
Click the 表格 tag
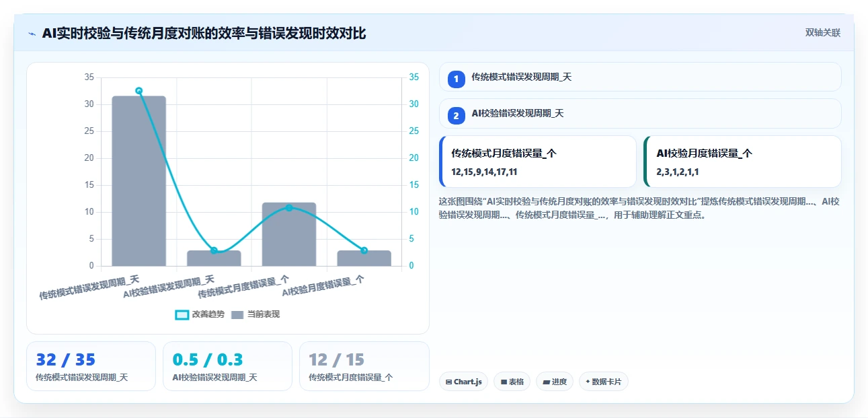(x=512, y=382)
